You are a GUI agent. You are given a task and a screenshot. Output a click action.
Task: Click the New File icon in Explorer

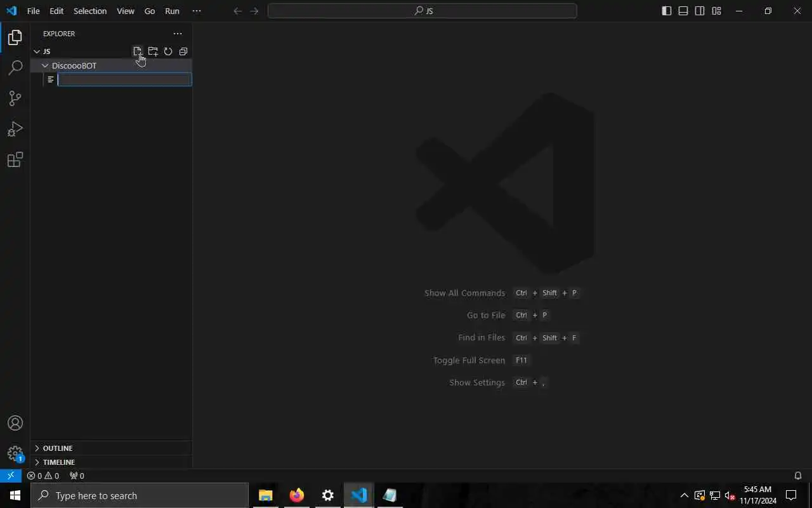click(x=138, y=51)
